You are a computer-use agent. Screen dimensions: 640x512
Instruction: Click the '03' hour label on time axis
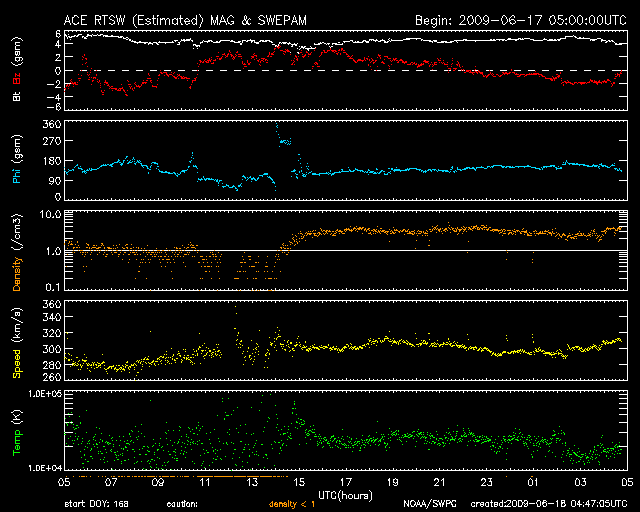[x=580, y=483]
